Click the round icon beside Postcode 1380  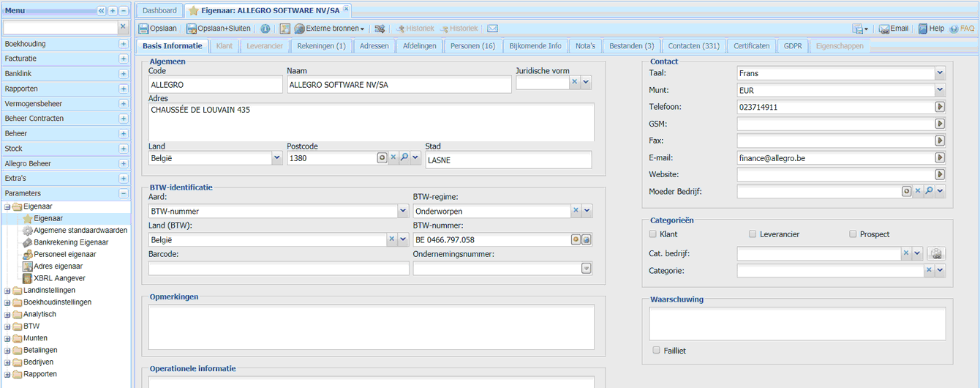pyautogui.click(x=382, y=157)
